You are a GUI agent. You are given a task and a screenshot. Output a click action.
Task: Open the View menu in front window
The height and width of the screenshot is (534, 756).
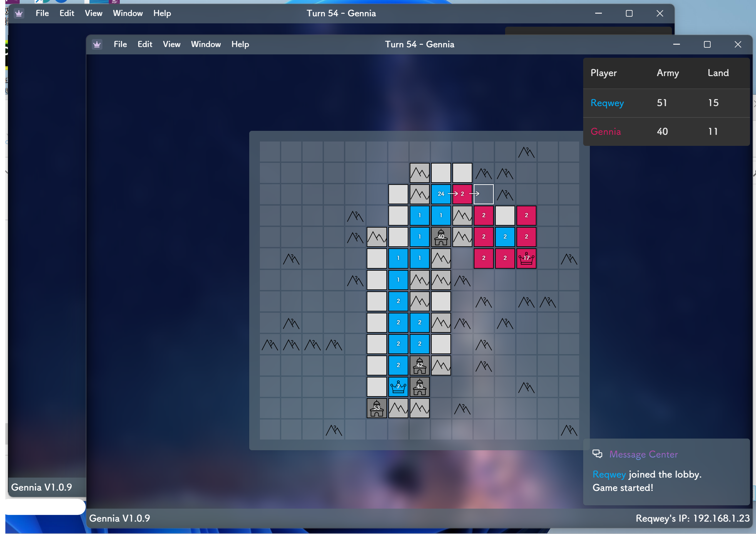pos(171,44)
